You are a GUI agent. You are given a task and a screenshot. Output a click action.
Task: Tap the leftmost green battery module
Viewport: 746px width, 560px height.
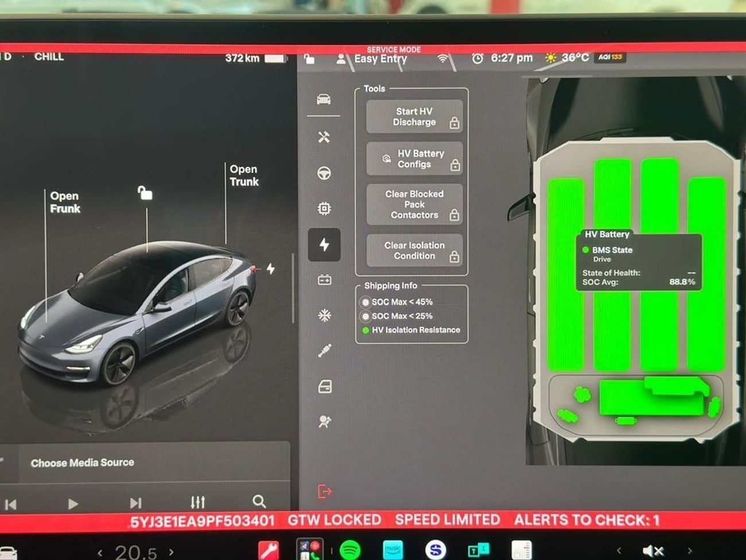[565, 274]
